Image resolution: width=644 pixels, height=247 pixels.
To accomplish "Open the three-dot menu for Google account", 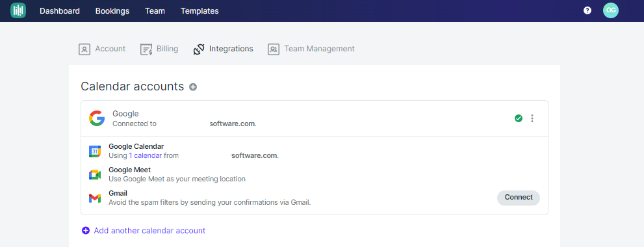I will (x=532, y=118).
